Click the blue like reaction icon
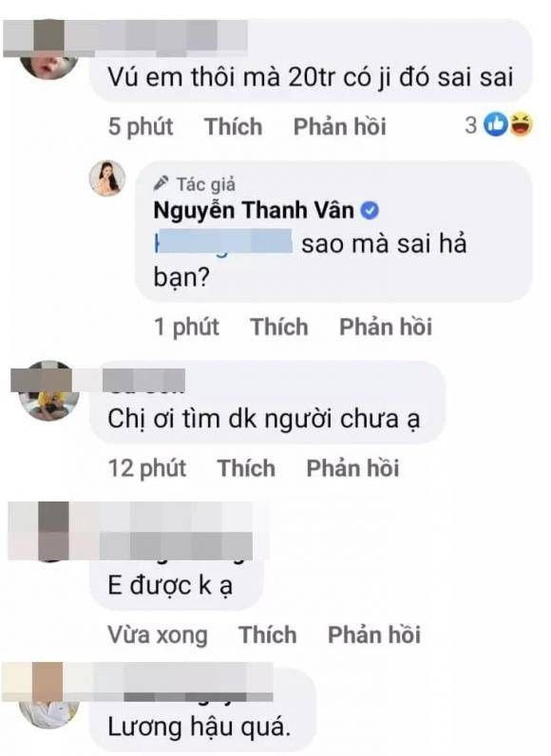551x756 pixels. [496, 124]
